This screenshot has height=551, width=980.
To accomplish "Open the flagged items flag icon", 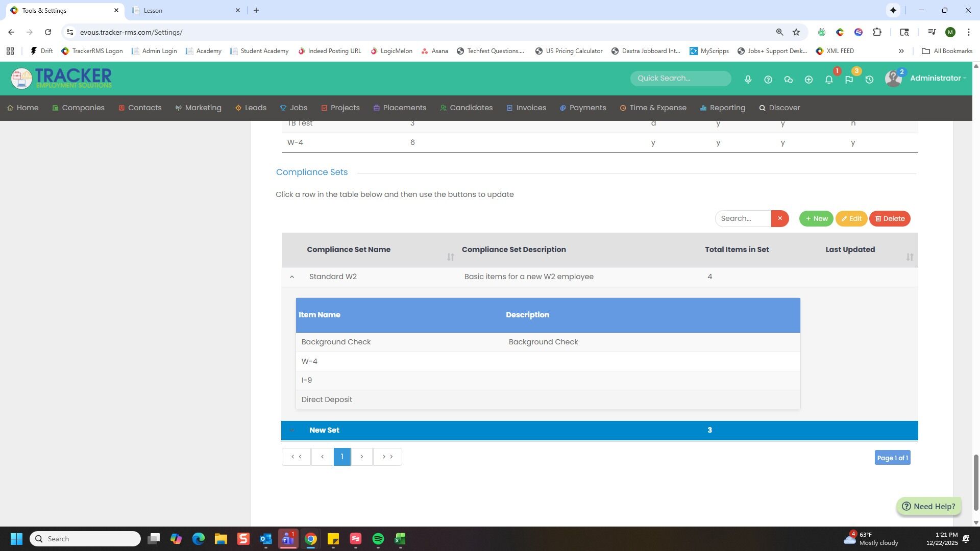I will (x=849, y=80).
